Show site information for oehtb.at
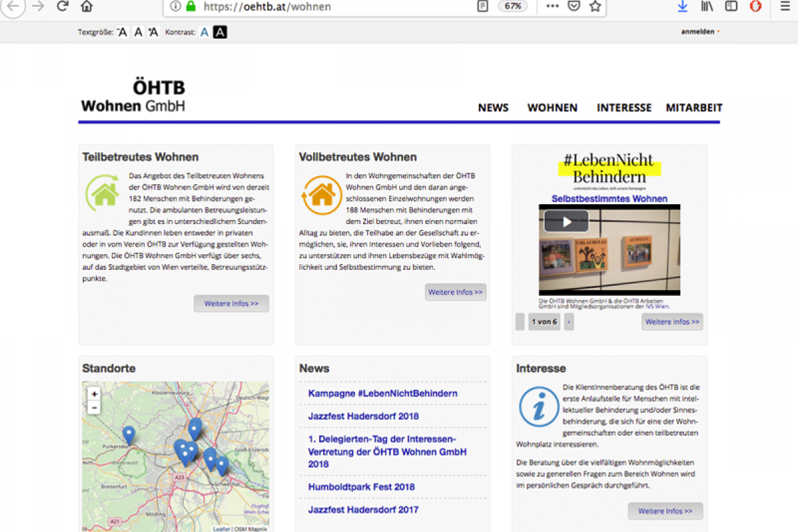Image resolution: width=798 pixels, height=532 pixels. [175, 6]
